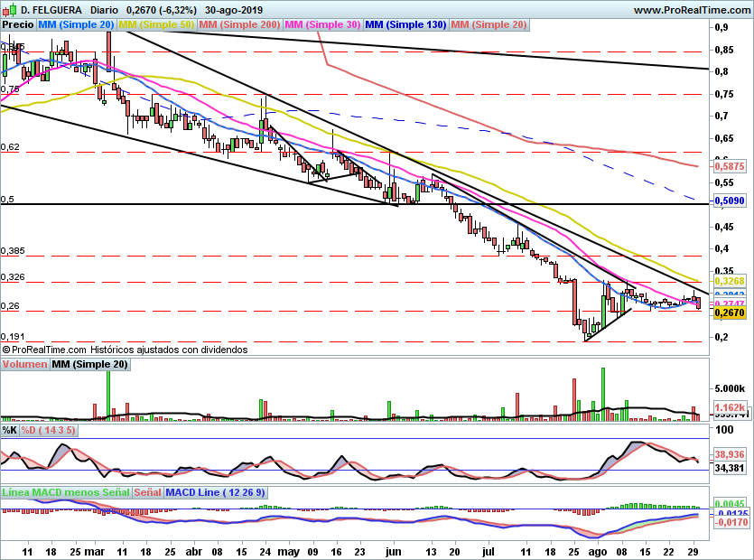
Task: Click the magenta MM (Simple 30) label
Action: coord(322,24)
